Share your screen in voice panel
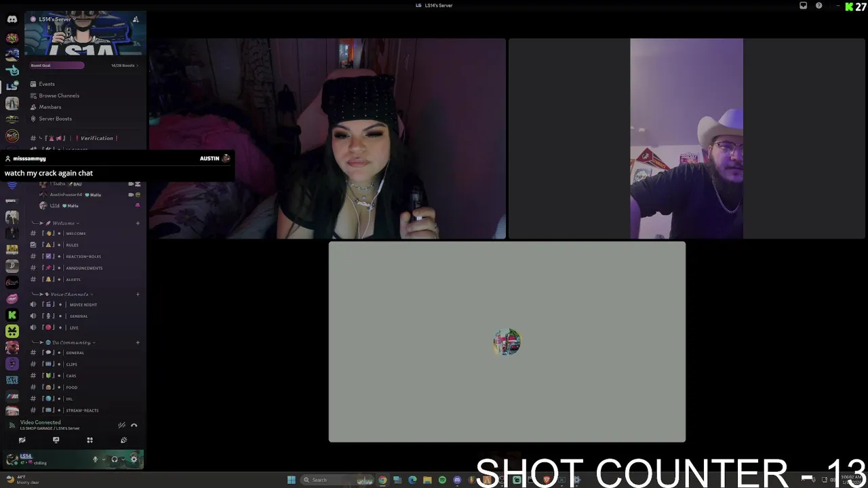The width and height of the screenshot is (868, 488). (x=56, y=440)
